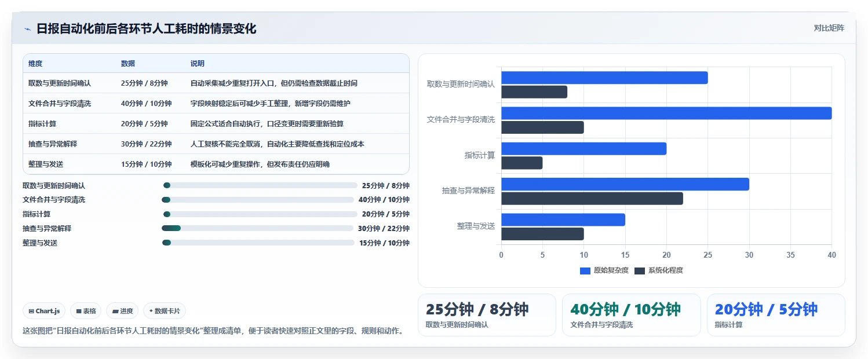This screenshot has height=359, width=868.
Task: Click dark bar for 整理与发送 in chart
Action: [x=542, y=234]
